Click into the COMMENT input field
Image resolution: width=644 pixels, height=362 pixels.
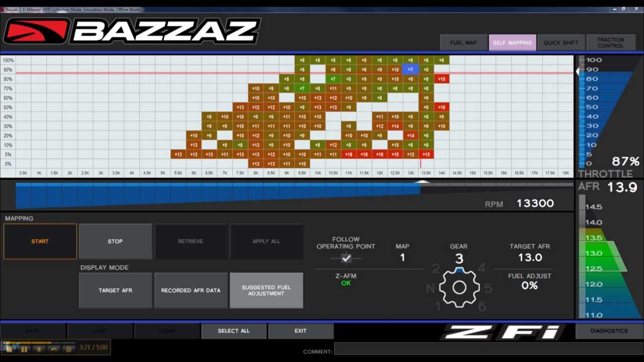[x=488, y=349]
